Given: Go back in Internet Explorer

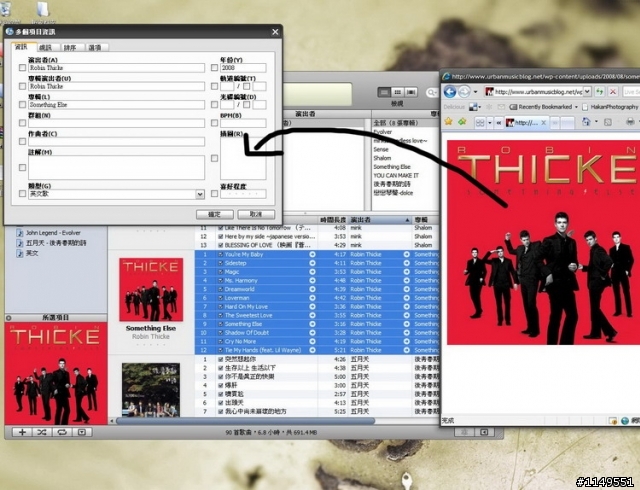Looking at the screenshot, I should (x=450, y=92).
